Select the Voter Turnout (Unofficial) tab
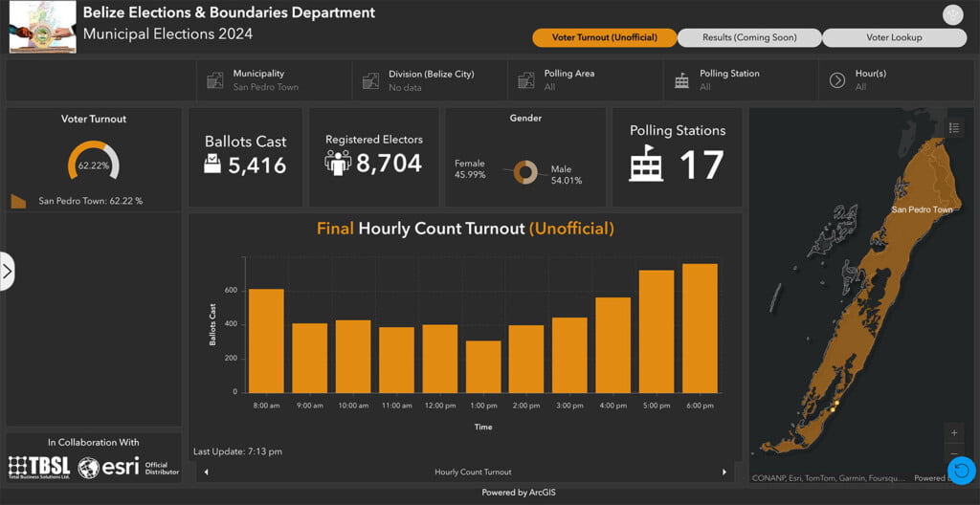The height and width of the screenshot is (505, 980). [x=605, y=38]
